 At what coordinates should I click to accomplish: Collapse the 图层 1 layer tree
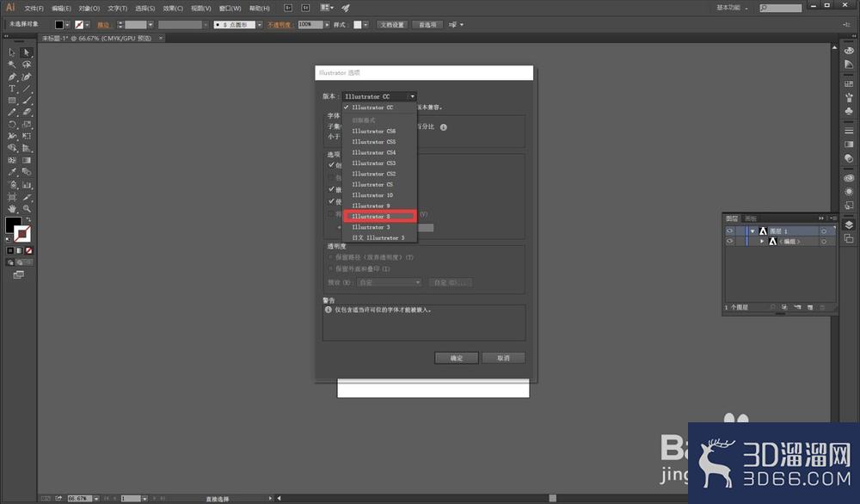pyautogui.click(x=752, y=231)
